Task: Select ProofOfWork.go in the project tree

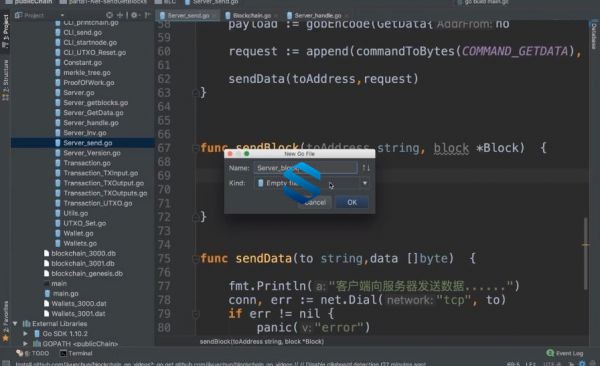Action: pos(88,83)
